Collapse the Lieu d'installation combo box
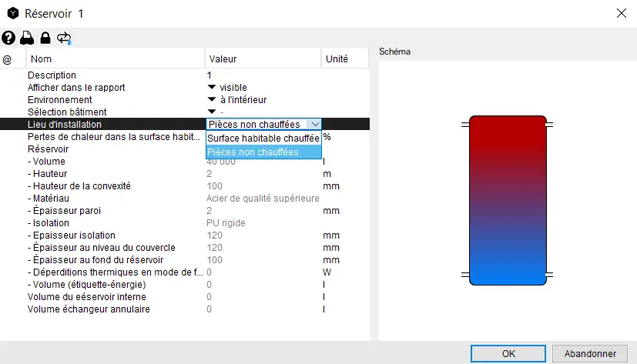Screen dimensions: 637x364 313,125
